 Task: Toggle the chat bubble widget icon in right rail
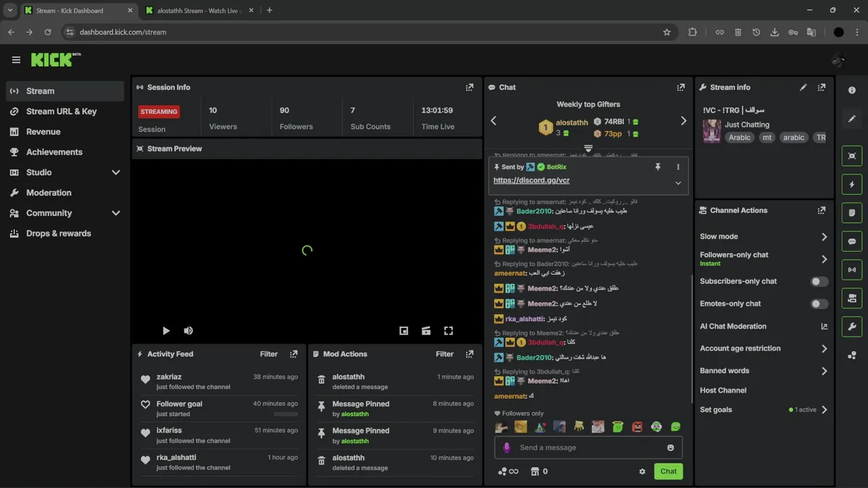pyautogui.click(x=852, y=241)
